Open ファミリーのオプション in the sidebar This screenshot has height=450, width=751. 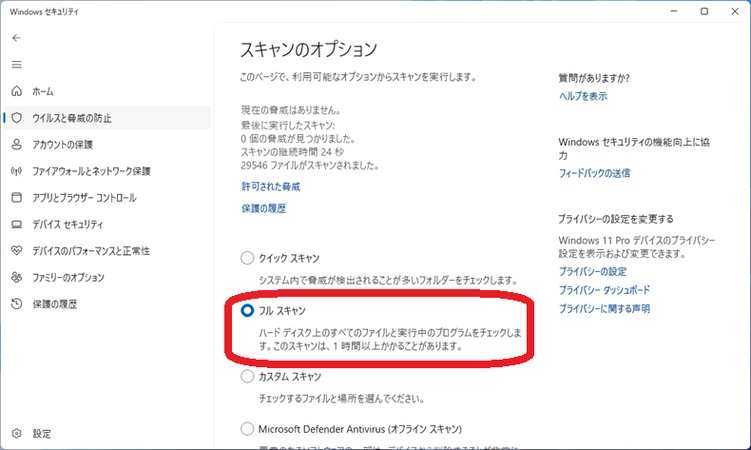[107, 277]
